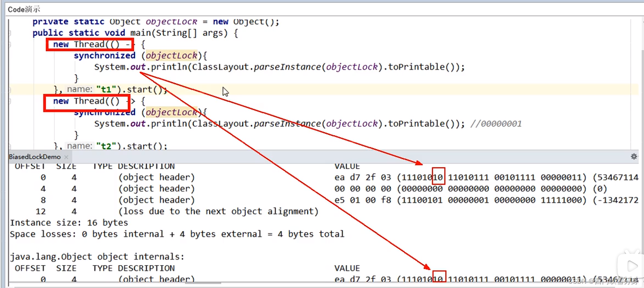The image size is (644, 288).
Task: Collapse the second new Thread lambda fold
Action: [x=10, y=101]
